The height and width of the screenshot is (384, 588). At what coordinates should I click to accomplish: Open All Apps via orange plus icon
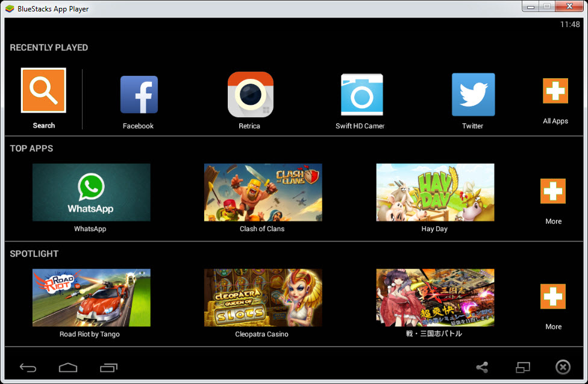tap(555, 91)
